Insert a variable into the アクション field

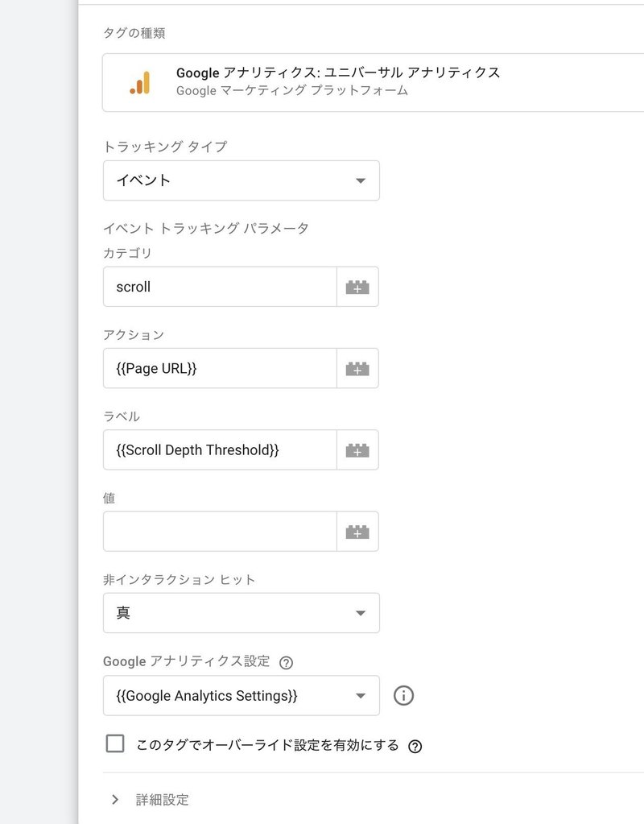point(359,368)
